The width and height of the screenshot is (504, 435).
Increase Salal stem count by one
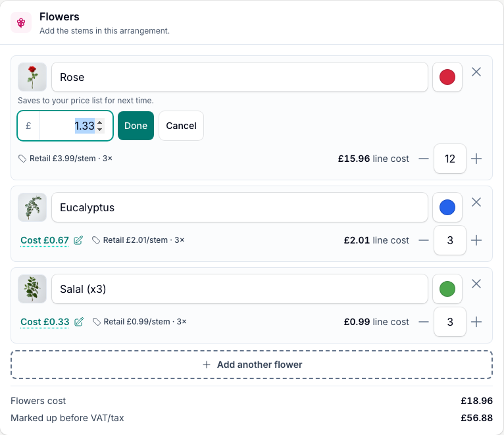[476, 322]
